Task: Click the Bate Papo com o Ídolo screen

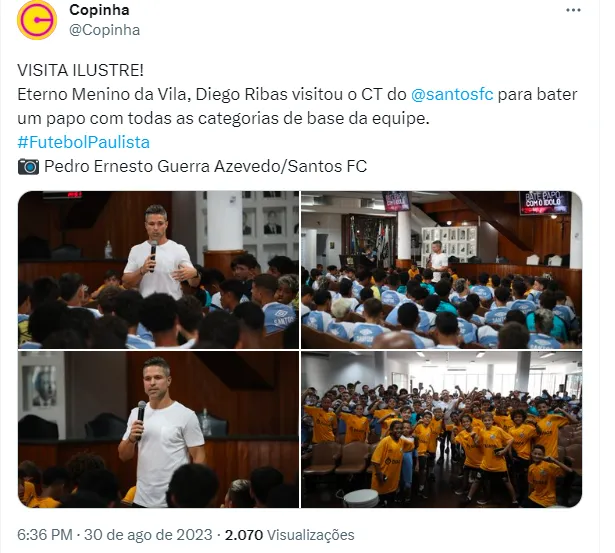Action: tap(545, 203)
